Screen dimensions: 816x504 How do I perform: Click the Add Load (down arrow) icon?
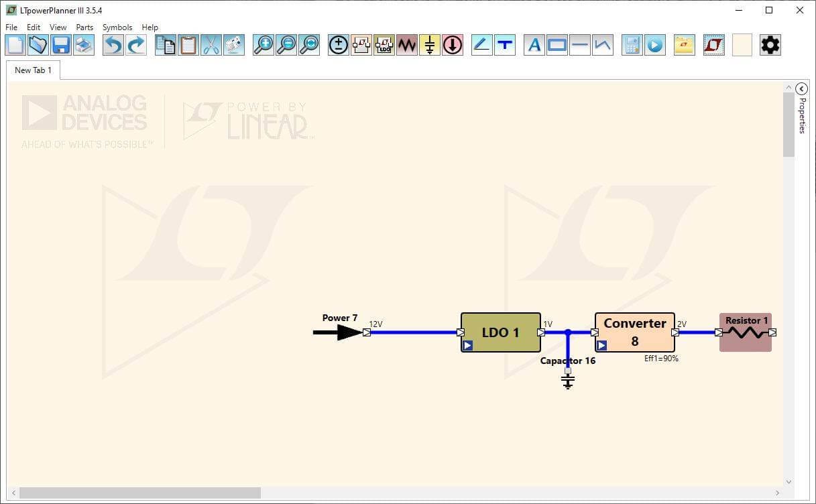453,45
